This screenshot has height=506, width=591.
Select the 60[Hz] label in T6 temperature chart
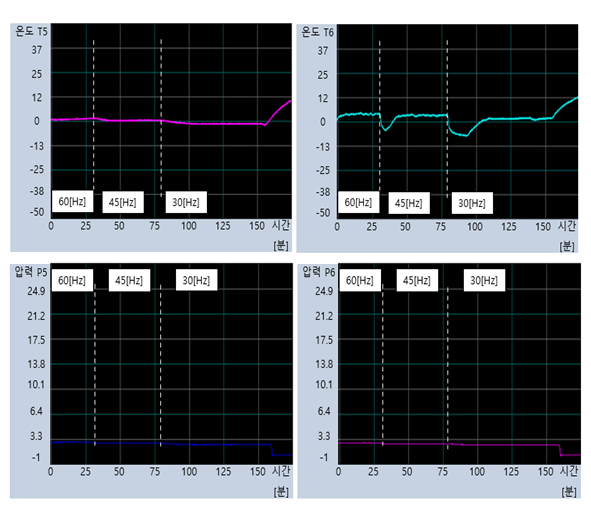[358, 202]
